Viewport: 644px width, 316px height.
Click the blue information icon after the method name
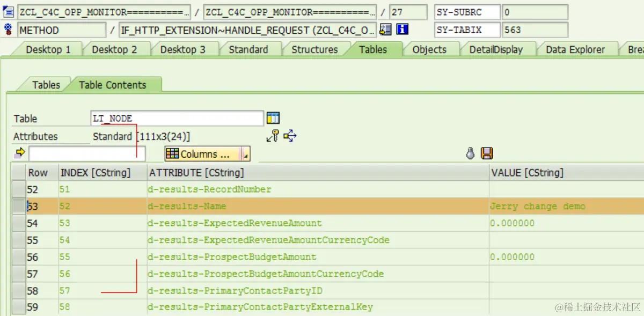[402, 30]
